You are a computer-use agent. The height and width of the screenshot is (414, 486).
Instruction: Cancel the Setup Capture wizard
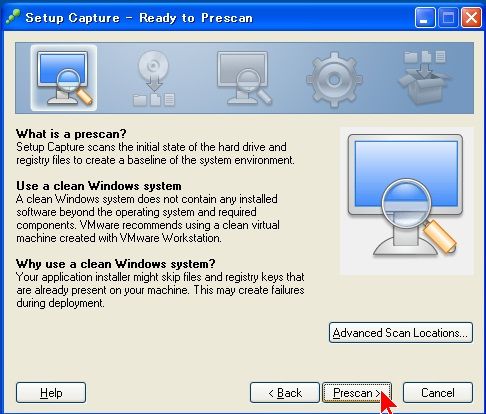point(438,393)
